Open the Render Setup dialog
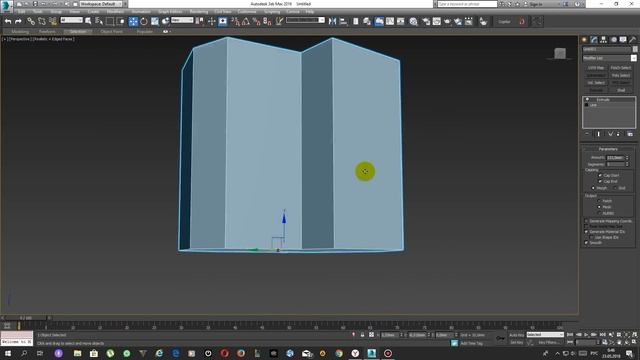Screen dimensions: 640x360 click(426, 21)
